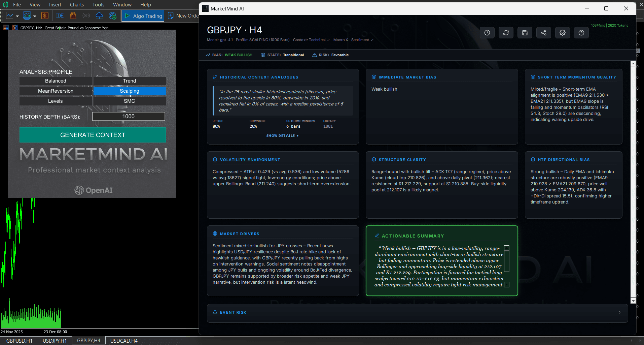
Task: Click the History Depth bars field
Action: [129, 116]
